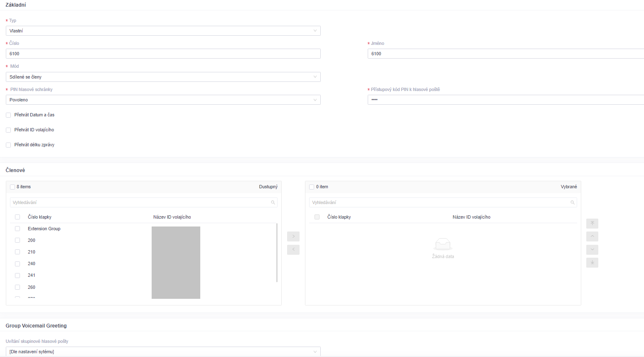Viewport: 644px width, 357px height.
Task: Open the Mód dropdown showing Sdílené se členy
Action: click(x=163, y=77)
